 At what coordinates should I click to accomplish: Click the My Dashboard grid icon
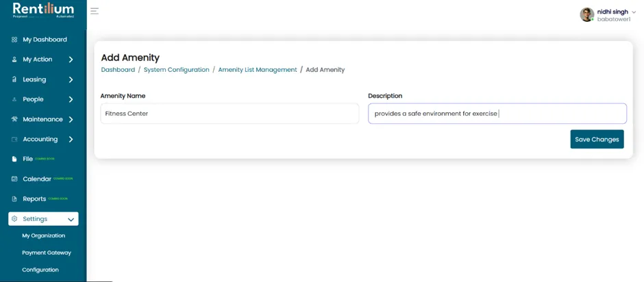(14, 40)
